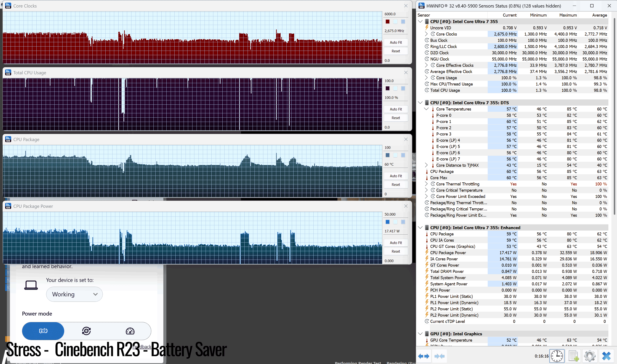This screenshot has height=364, width=617.
Task: Auto Fit the Total CPU Usage graph
Action: coord(396,109)
